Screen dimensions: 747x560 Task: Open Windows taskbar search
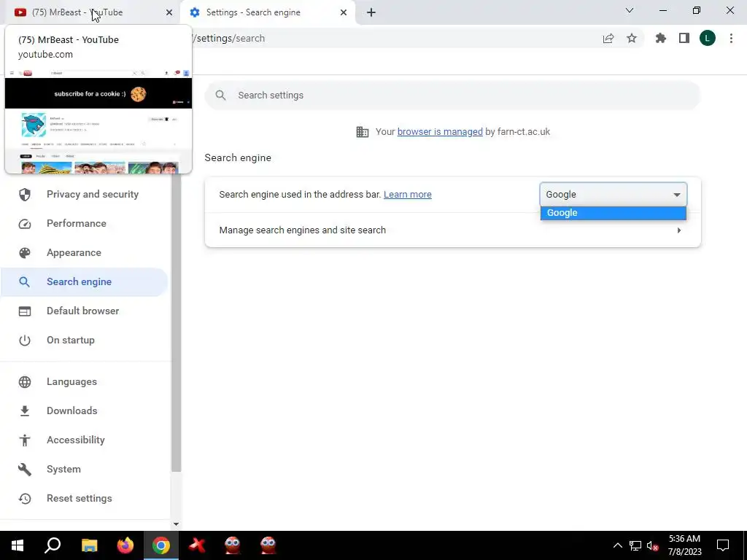[x=53, y=545]
